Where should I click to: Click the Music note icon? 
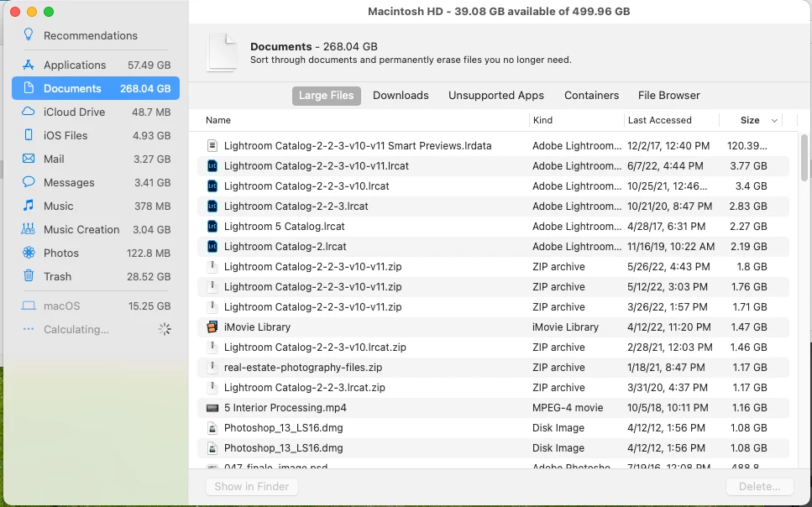[x=29, y=206]
